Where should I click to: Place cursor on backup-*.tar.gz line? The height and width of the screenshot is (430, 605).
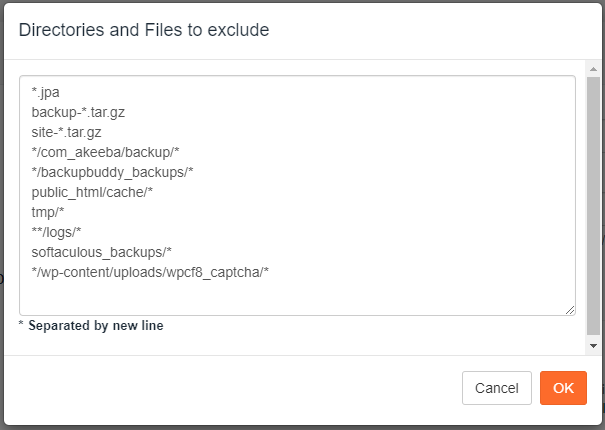(78, 112)
